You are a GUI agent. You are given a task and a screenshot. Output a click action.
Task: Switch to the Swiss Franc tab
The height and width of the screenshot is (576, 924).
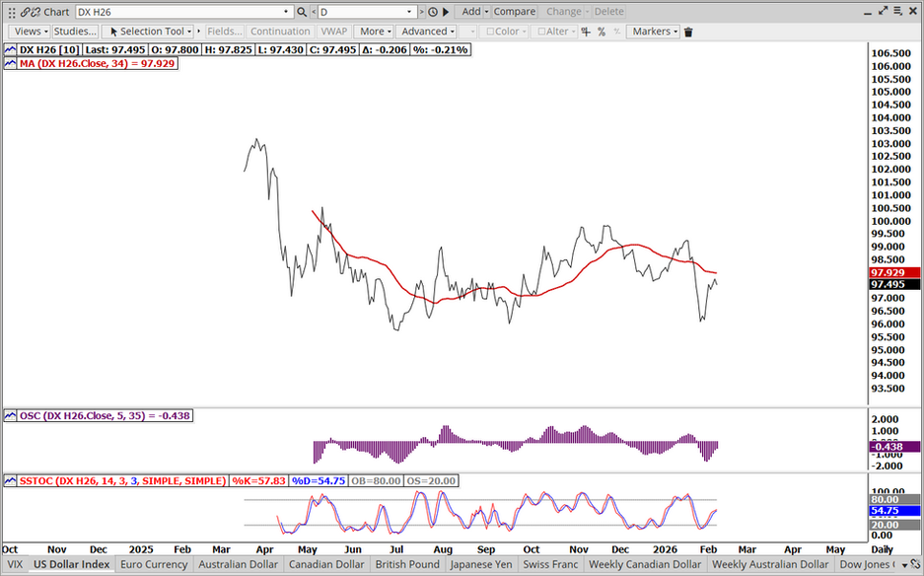[x=550, y=564]
